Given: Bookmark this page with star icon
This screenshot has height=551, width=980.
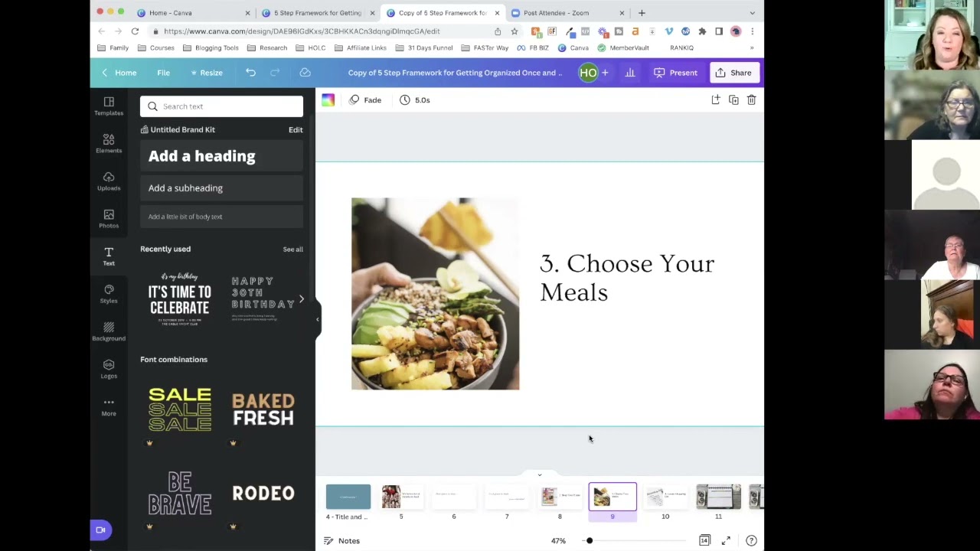Looking at the screenshot, I should 514,31.
